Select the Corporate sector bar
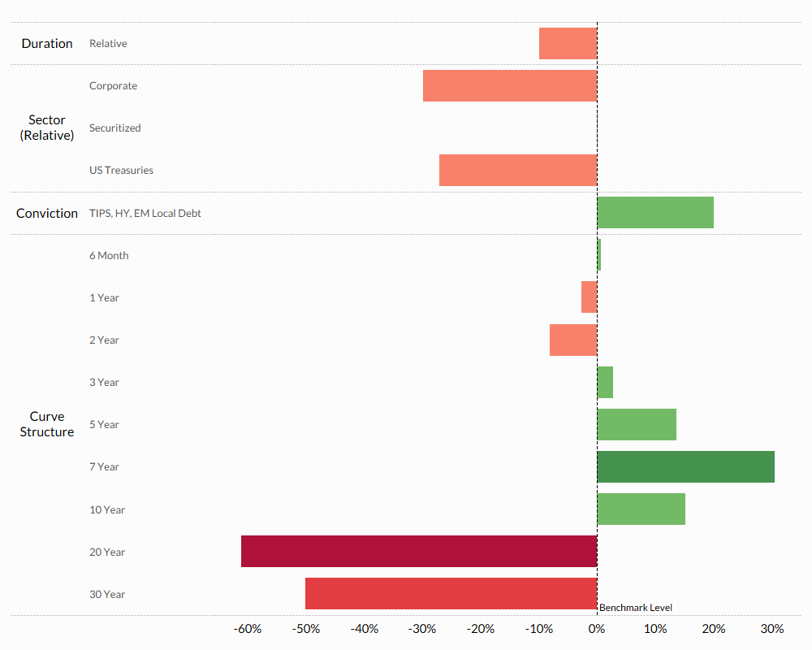Viewport: 812px width, 650px height. tap(510, 85)
